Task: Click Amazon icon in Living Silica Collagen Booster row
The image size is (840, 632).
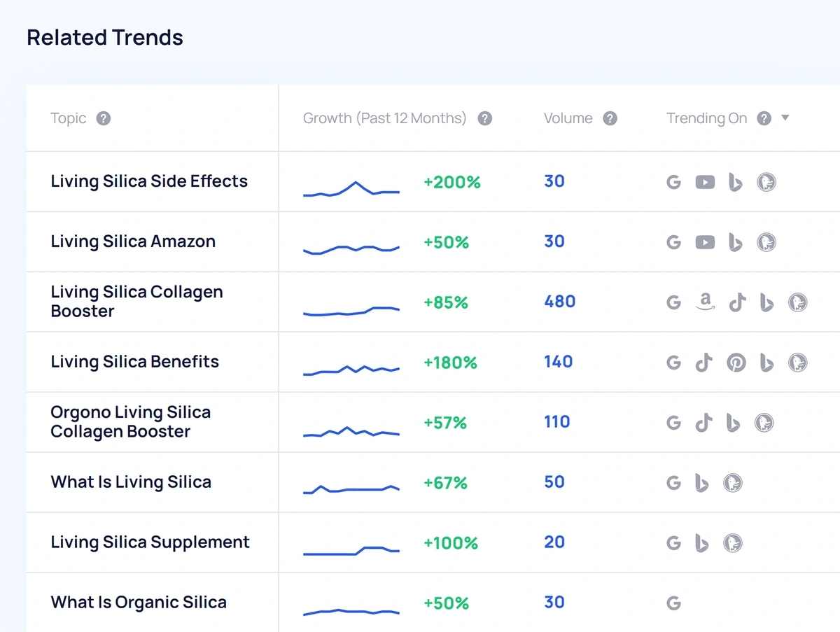Action: click(705, 302)
